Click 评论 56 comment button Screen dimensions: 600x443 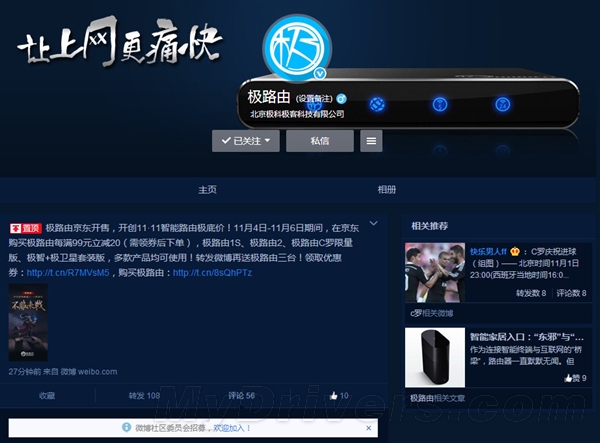(241, 396)
